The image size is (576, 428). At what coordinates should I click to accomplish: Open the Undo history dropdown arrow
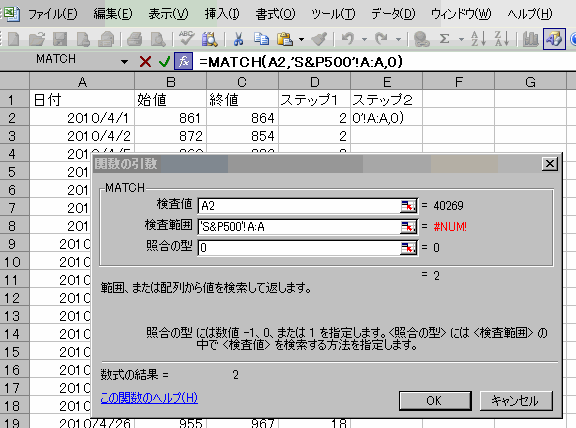[364, 39]
